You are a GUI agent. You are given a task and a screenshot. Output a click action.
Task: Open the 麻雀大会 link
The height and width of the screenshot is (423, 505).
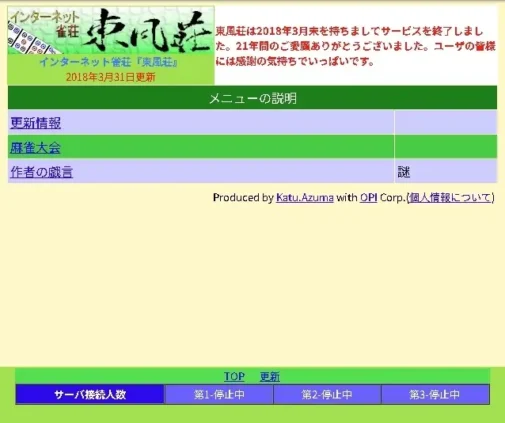(x=35, y=148)
